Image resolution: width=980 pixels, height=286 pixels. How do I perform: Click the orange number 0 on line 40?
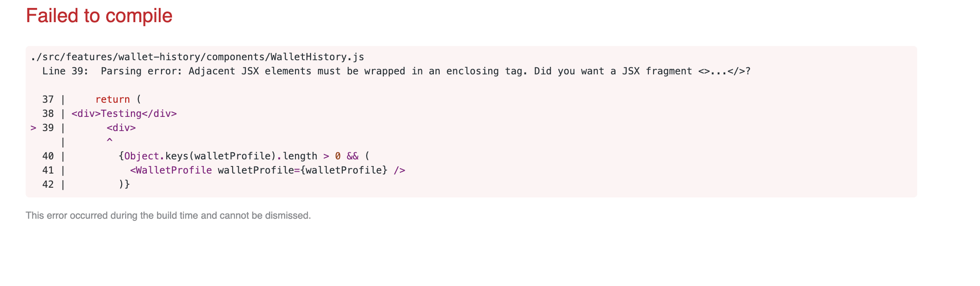[x=337, y=156]
